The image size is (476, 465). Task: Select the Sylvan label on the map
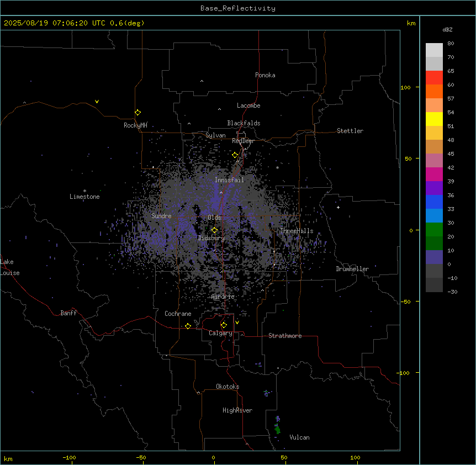[215, 135]
